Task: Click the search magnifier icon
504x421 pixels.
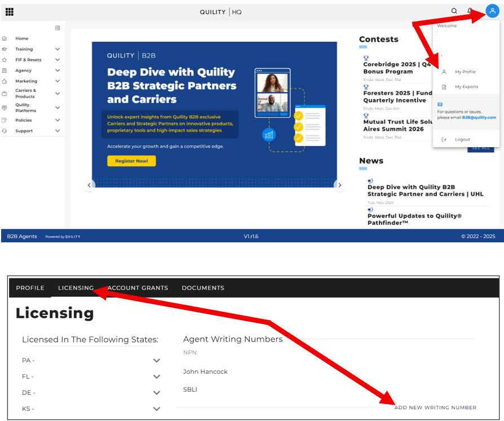Action: (x=454, y=11)
